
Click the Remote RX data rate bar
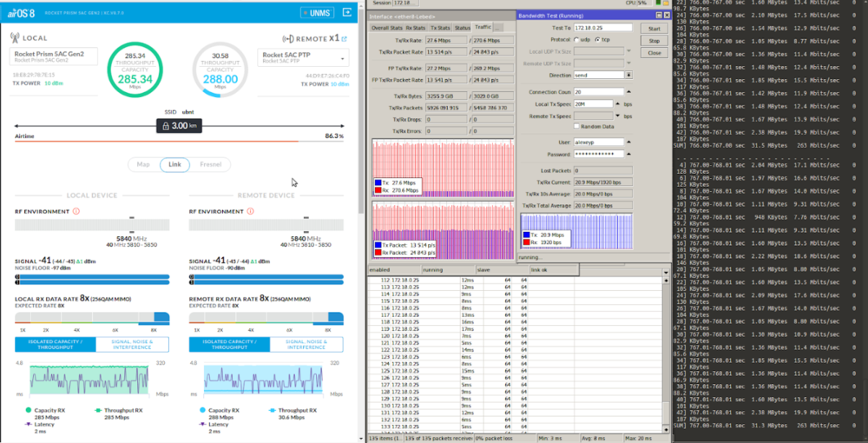[266, 318]
